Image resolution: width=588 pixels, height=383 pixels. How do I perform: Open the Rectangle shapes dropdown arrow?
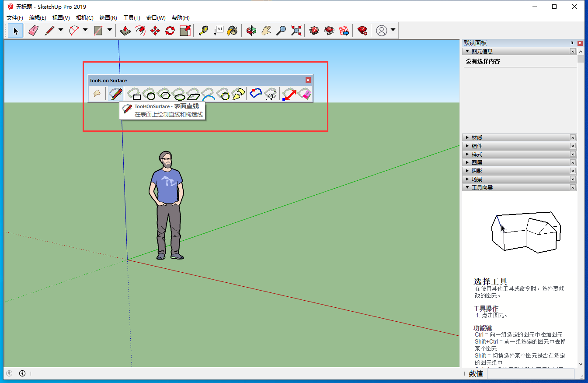(110, 30)
